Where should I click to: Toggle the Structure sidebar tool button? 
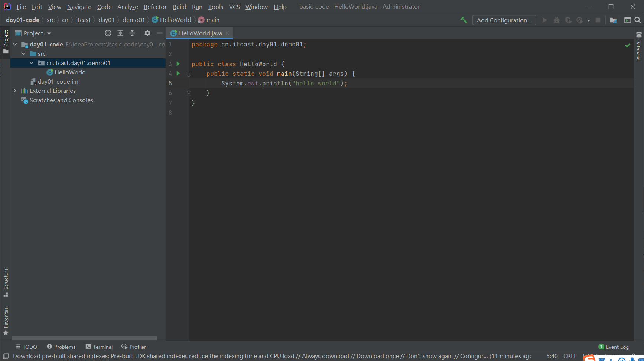coord(6,283)
